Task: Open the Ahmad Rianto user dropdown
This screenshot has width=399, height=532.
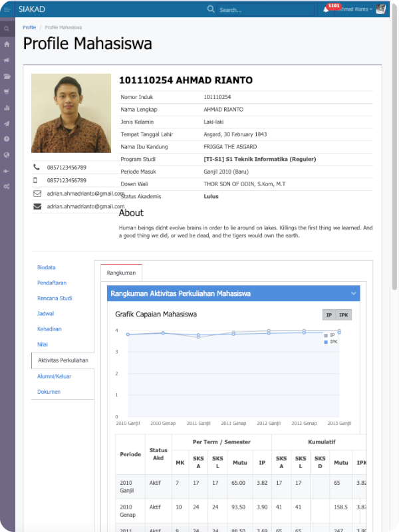Action: coord(356,9)
